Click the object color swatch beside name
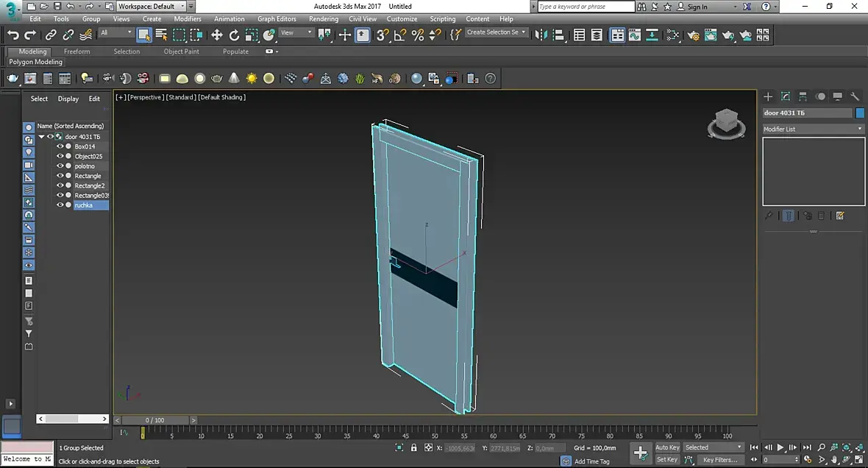 860,113
